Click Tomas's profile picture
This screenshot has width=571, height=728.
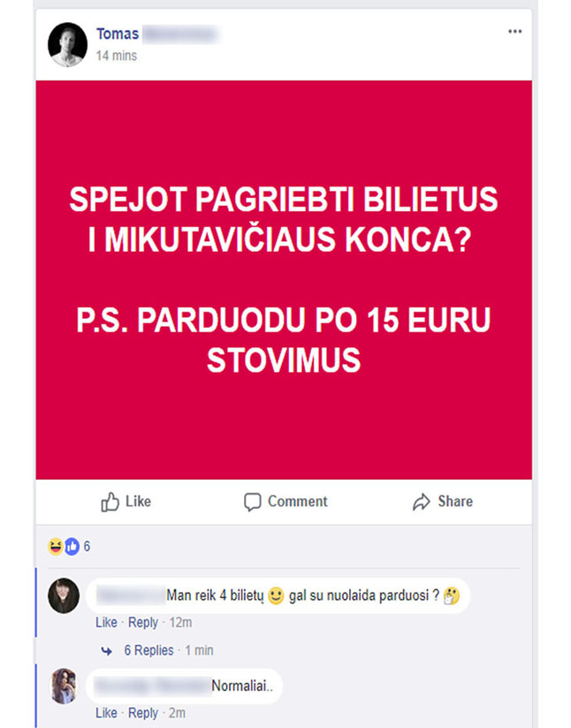tap(68, 44)
